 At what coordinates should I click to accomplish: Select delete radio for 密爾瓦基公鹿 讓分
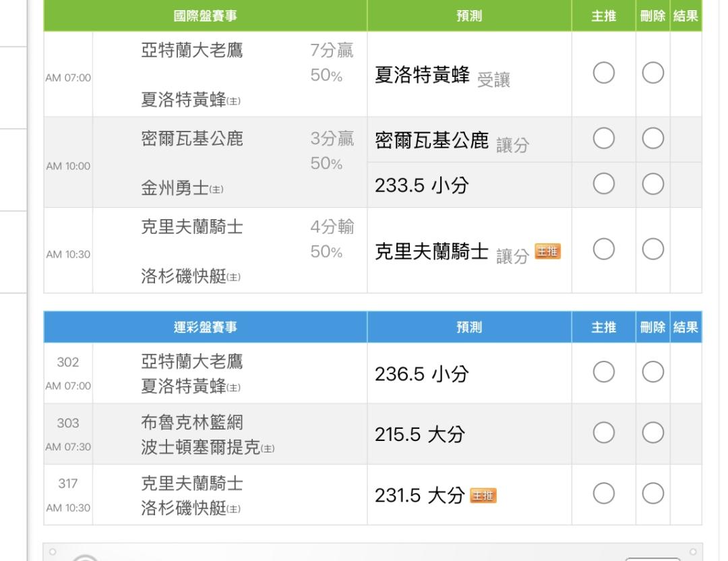(x=653, y=140)
